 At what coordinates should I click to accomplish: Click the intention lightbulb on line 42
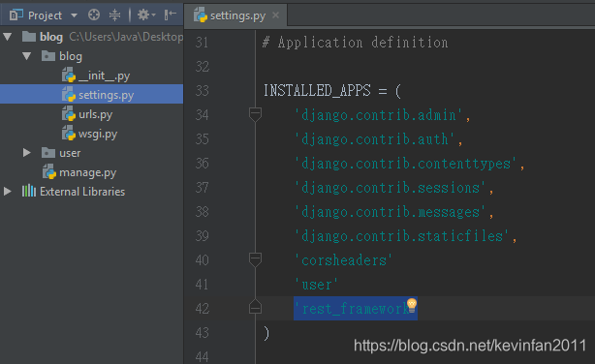pos(412,305)
